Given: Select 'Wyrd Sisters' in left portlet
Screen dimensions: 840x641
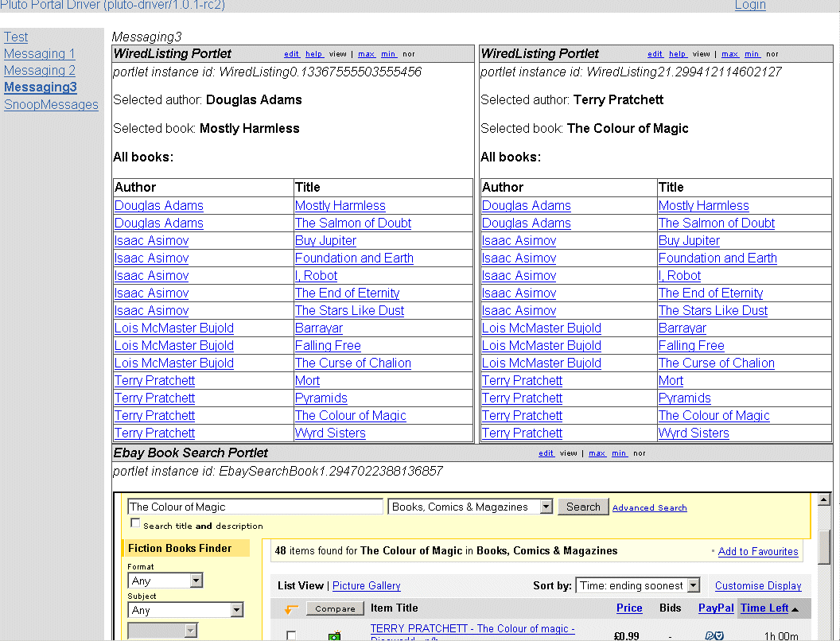Looking at the screenshot, I should click(330, 433).
